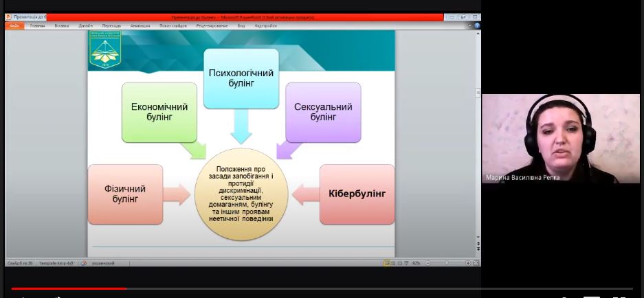Open the Надстройки ribbon tab
Viewport: 644px width, 298px height.
pos(266,25)
